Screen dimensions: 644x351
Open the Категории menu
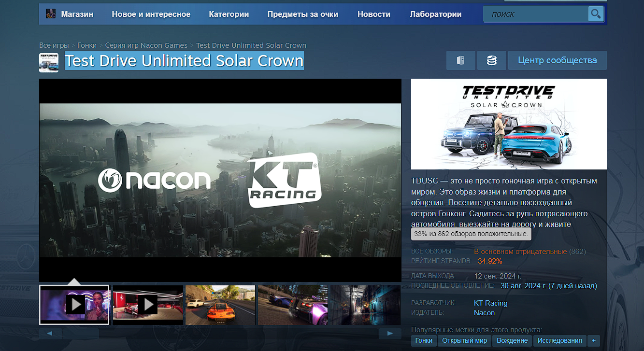(x=229, y=14)
